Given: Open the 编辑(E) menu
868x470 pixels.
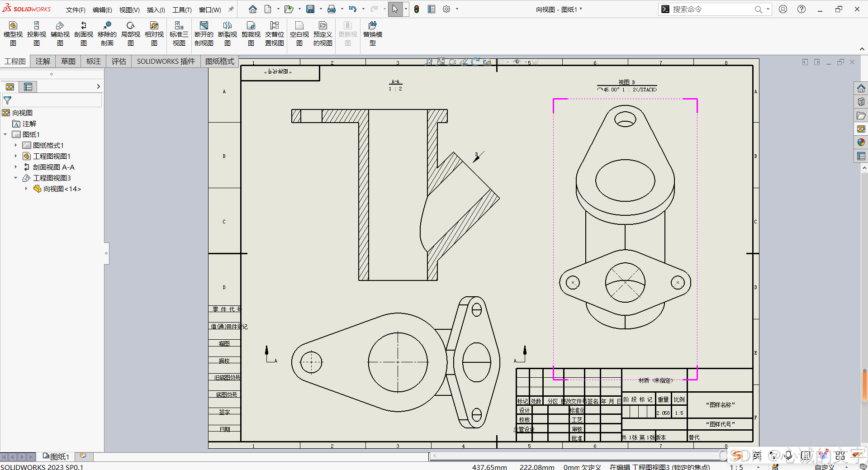Looking at the screenshot, I should tap(102, 10).
